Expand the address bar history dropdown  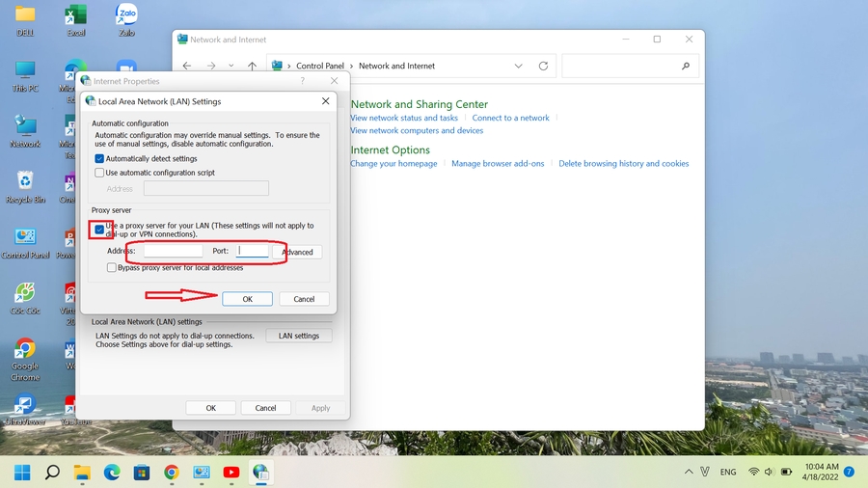[519, 66]
